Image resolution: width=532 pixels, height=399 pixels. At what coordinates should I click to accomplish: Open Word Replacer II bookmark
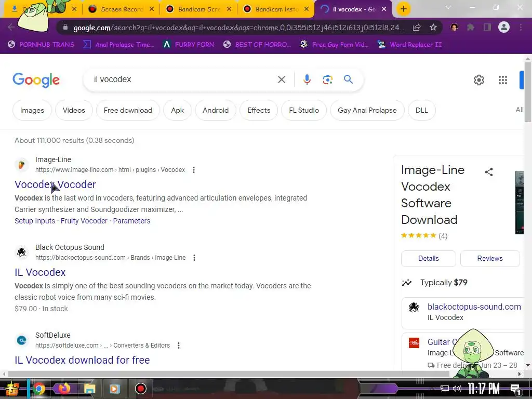[410, 45]
